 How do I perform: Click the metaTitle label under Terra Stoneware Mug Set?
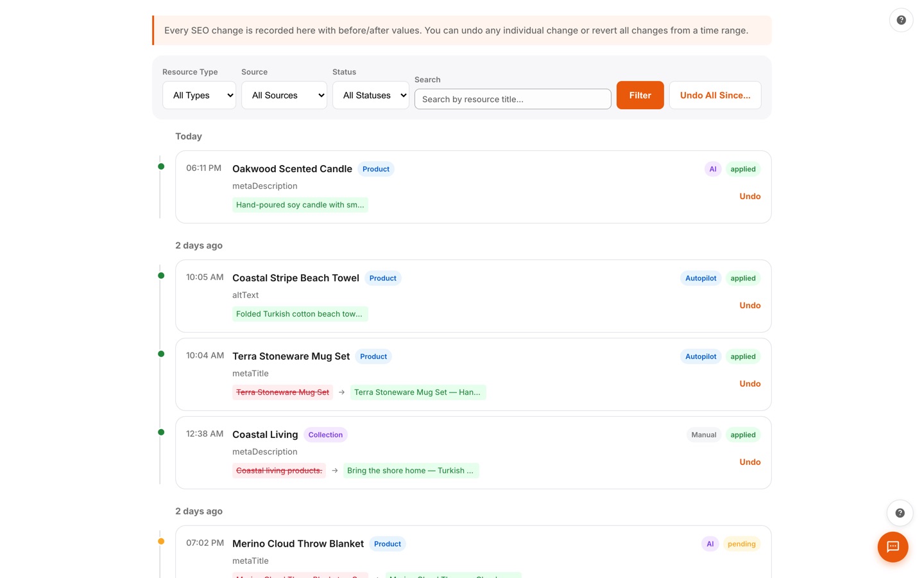coord(250,374)
